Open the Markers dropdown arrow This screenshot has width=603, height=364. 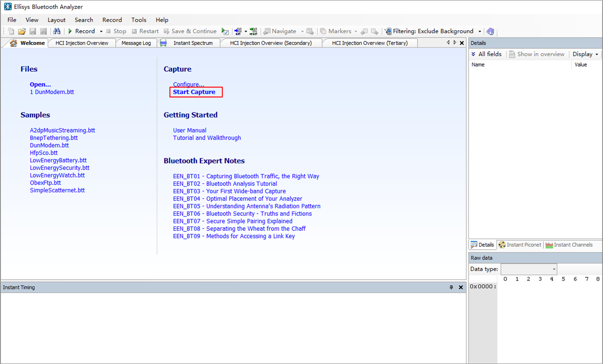pyautogui.click(x=356, y=31)
